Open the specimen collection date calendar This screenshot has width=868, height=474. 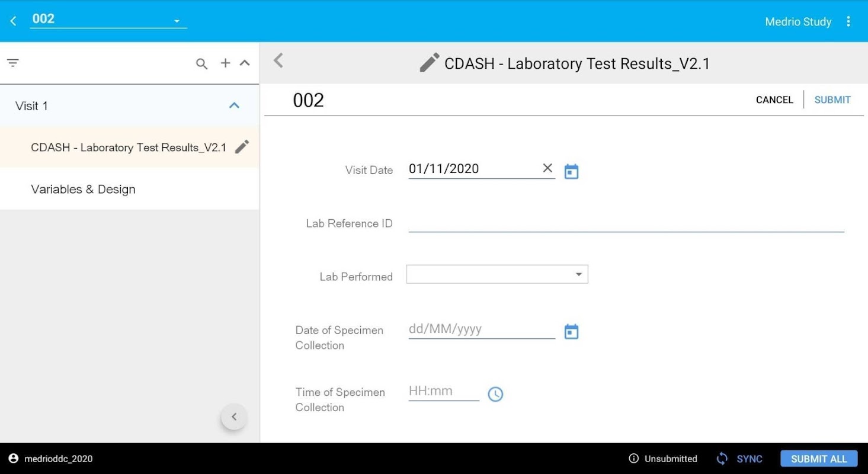[571, 332]
